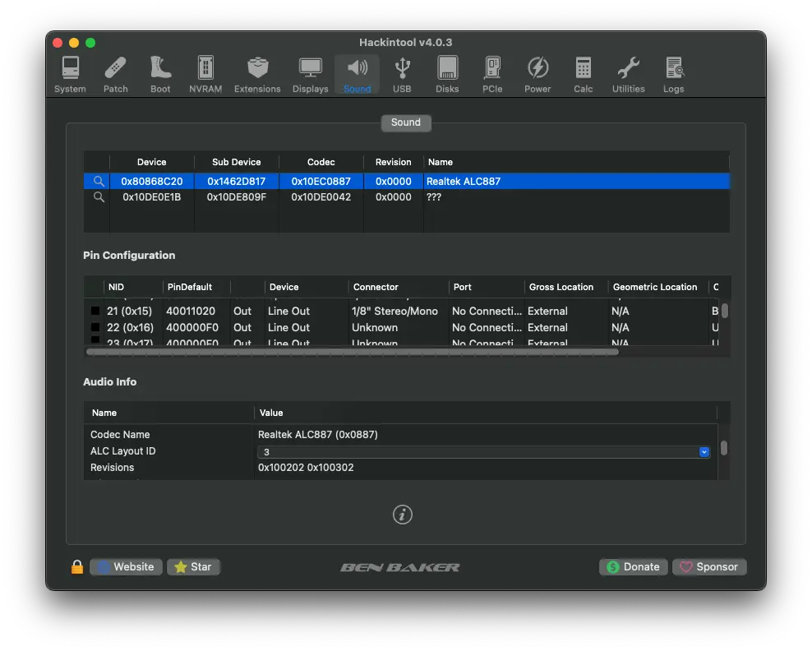Click the orange lock icon

pos(77,566)
